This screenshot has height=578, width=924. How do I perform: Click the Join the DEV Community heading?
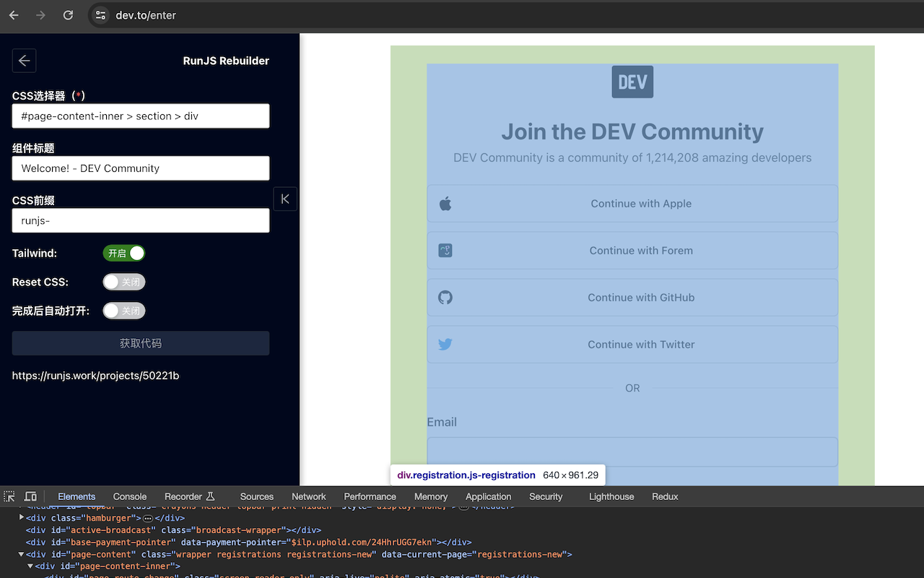click(x=632, y=131)
